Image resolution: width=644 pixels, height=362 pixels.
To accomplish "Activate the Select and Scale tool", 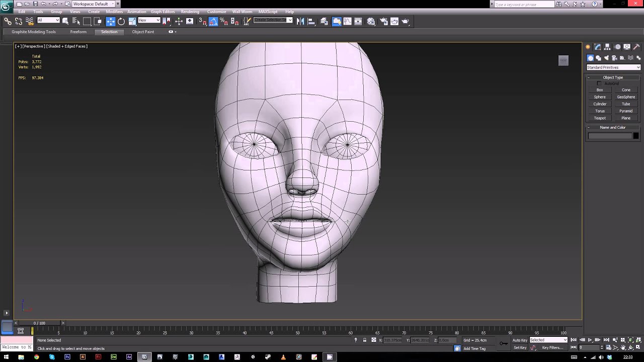I will [132, 21].
